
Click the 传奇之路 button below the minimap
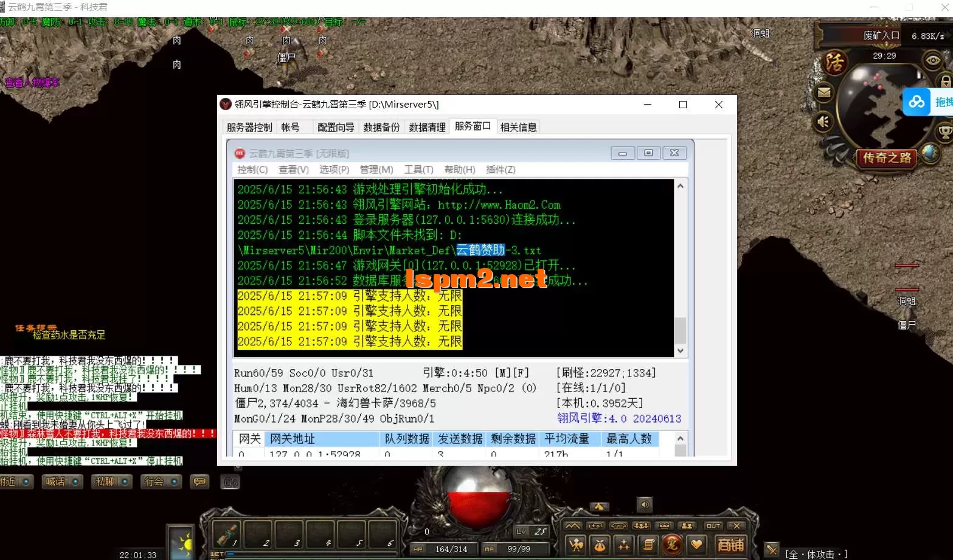tap(885, 157)
